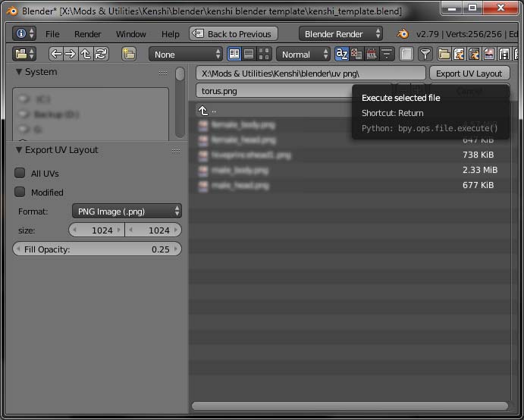The image size is (524, 420).
Task: Go back to previous folder arrow
Action: 56,54
